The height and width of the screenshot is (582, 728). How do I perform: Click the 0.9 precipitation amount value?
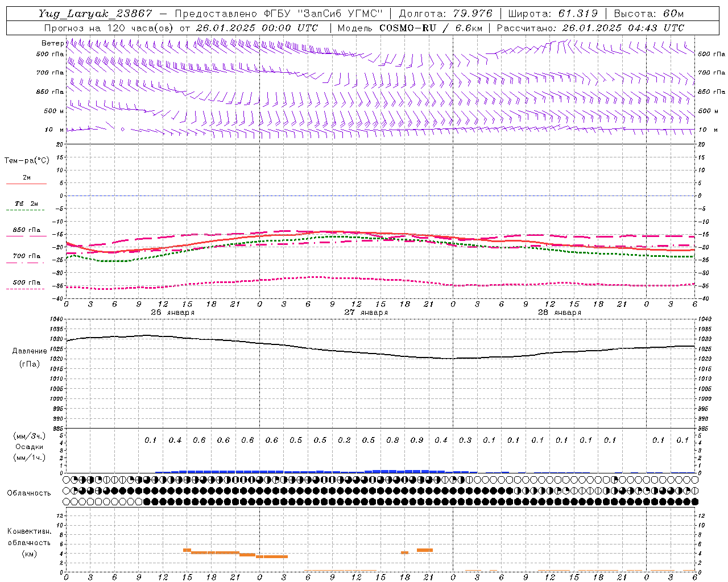417,440
